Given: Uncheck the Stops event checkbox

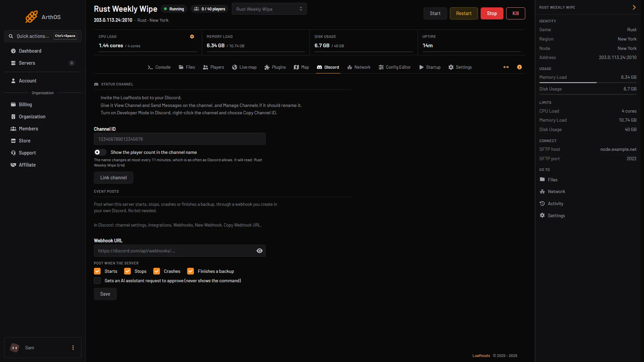Looking at the screenshot, I should tap(127, 271).
